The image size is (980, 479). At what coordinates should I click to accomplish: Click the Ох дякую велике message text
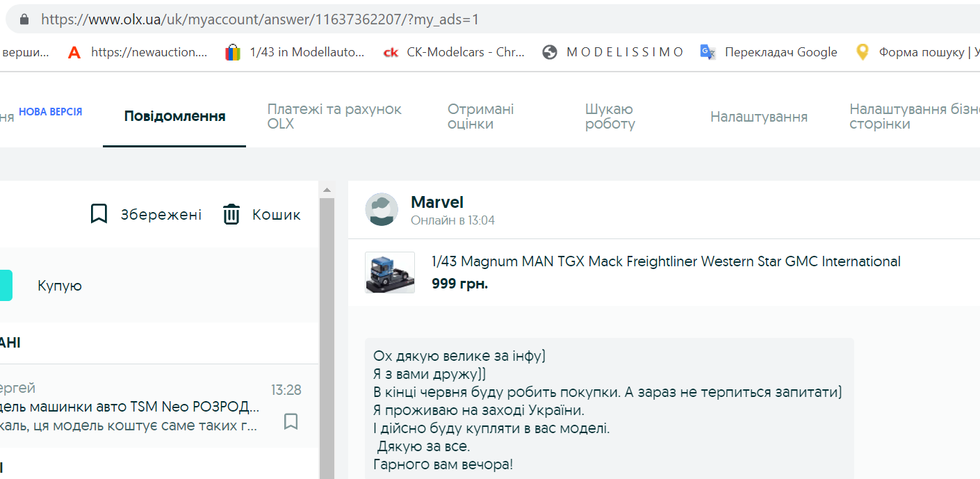click(x=459, y=357)
